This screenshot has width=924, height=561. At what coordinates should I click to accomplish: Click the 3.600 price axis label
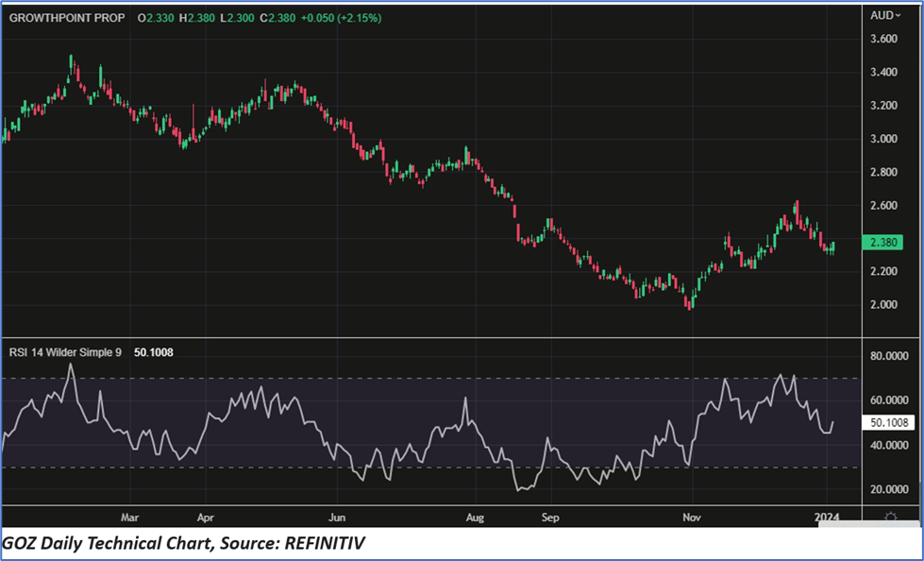pyautogui.click(x=884, y=39)
